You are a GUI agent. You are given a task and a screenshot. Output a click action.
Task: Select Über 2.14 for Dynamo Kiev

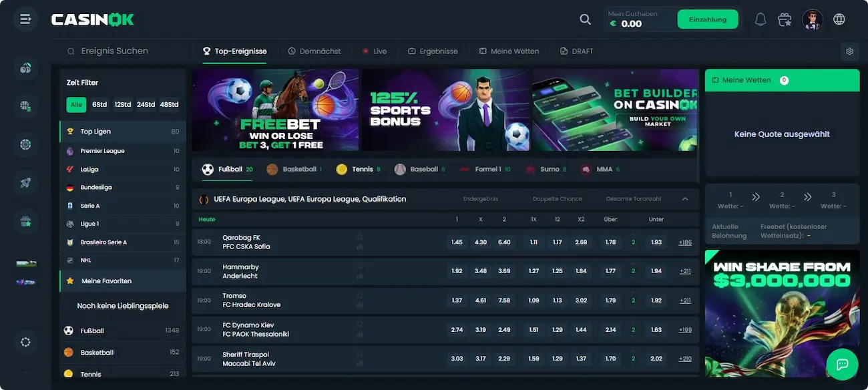click(610, 330)
